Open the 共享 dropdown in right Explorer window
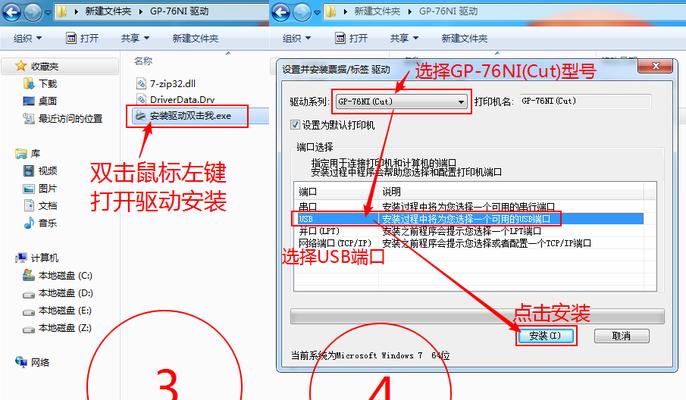686x400 pixels. (404, 39)
